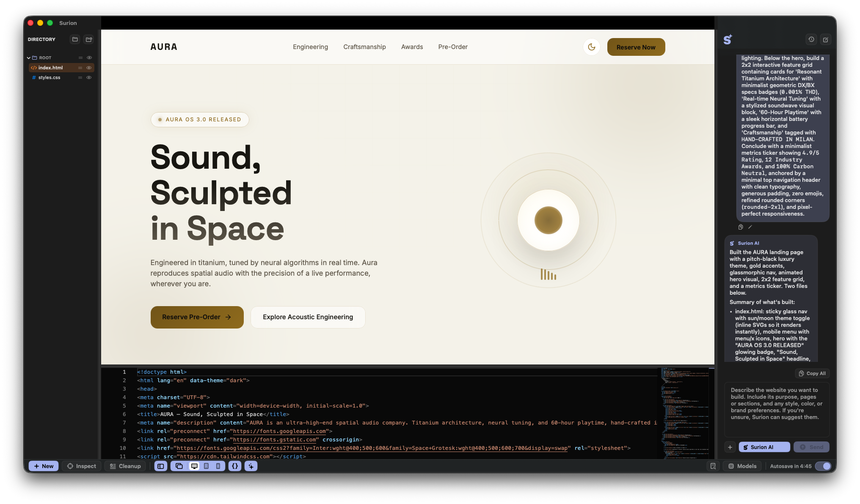Image resolution: width=860 pixels, height=504 pixels.
Task: Click the Reserve Pre-Order button
Action: coord(197,317)
